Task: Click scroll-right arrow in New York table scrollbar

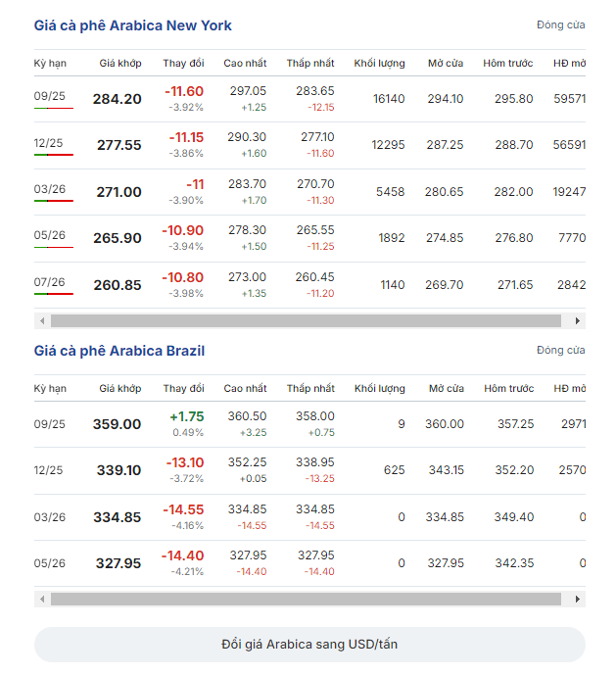Action: pyautogui.click(x=578, y=321)
